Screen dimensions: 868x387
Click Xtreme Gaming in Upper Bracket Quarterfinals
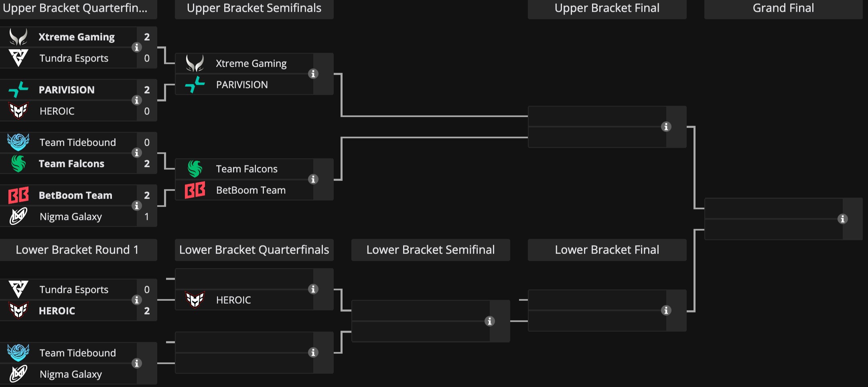[77, 37]
